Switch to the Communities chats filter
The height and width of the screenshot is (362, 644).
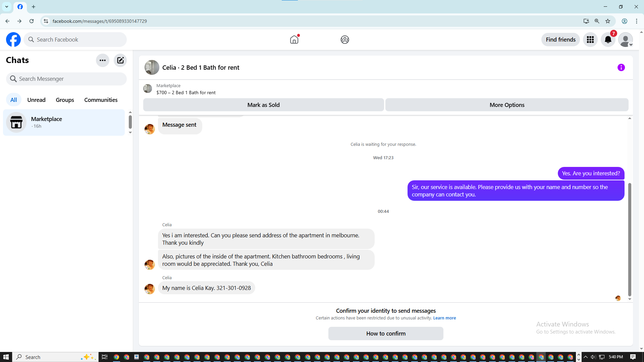click(x=101, y=100)
